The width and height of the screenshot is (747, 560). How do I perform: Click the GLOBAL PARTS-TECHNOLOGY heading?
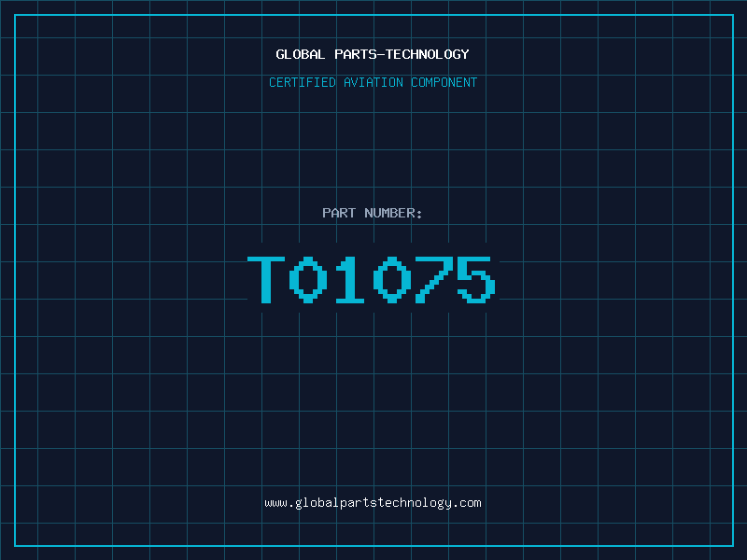coord(373,54)
